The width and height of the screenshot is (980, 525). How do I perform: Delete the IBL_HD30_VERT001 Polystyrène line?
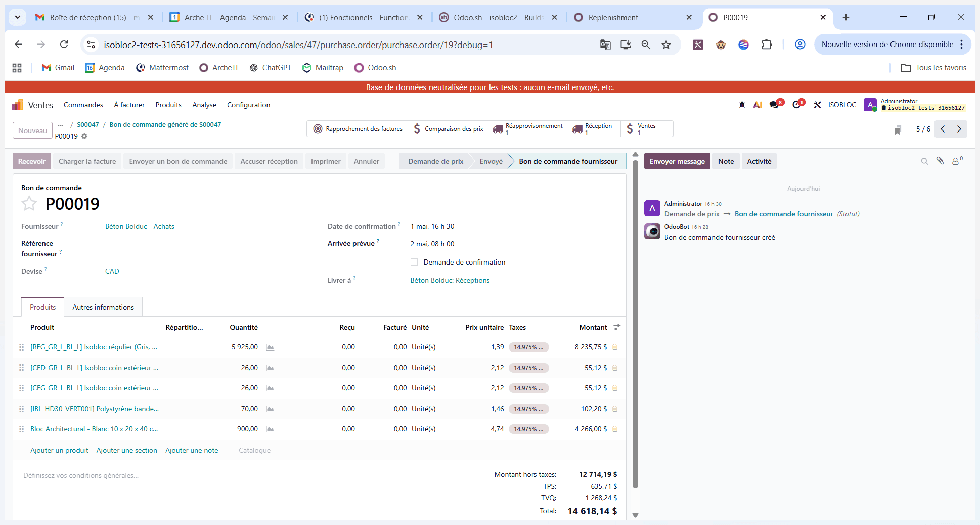[615, 409]
